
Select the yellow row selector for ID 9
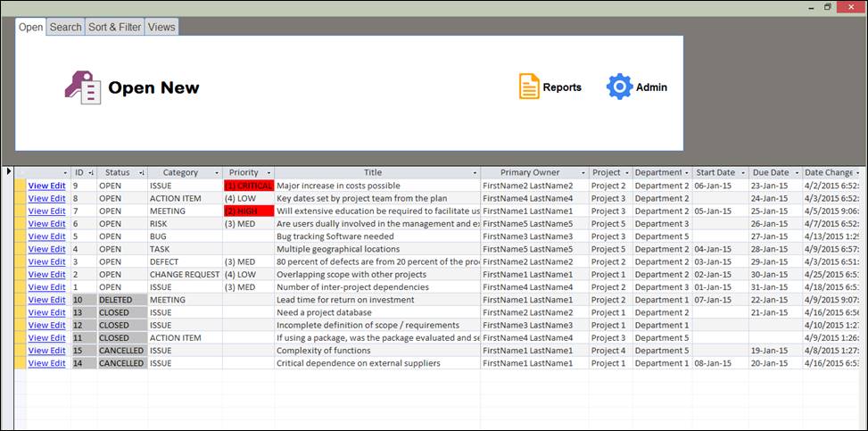[20, 186]
